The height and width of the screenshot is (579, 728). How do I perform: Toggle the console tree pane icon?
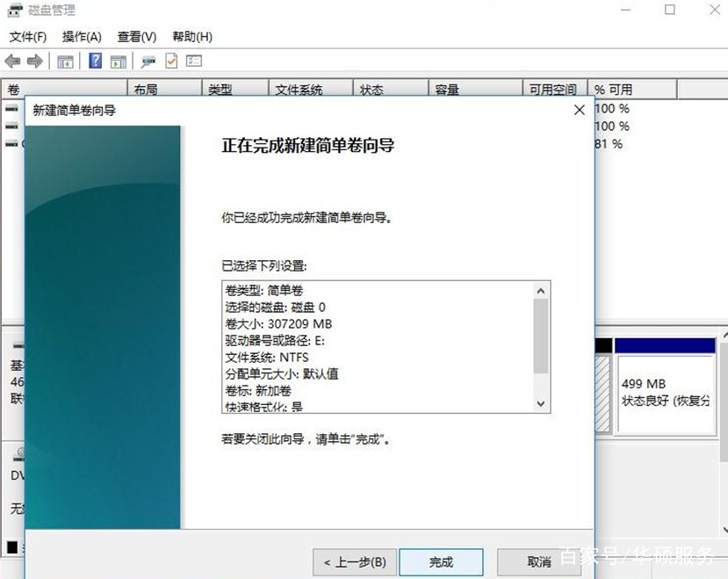65,61
